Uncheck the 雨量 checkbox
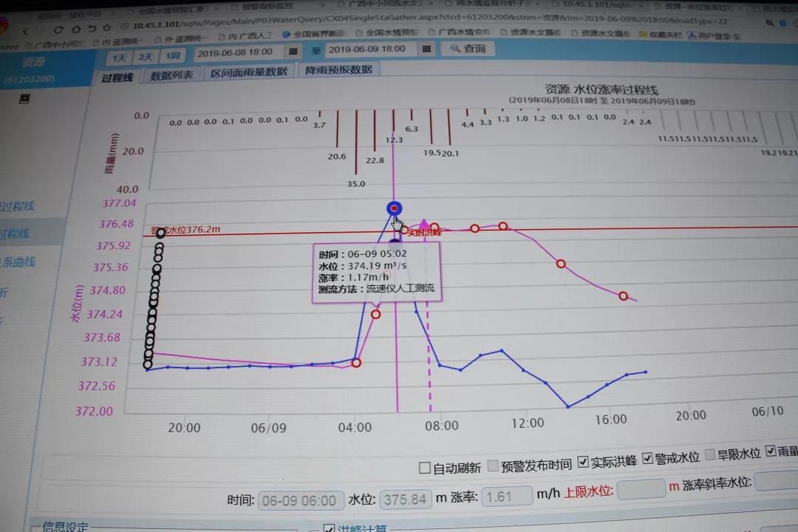 pos(771,451)
